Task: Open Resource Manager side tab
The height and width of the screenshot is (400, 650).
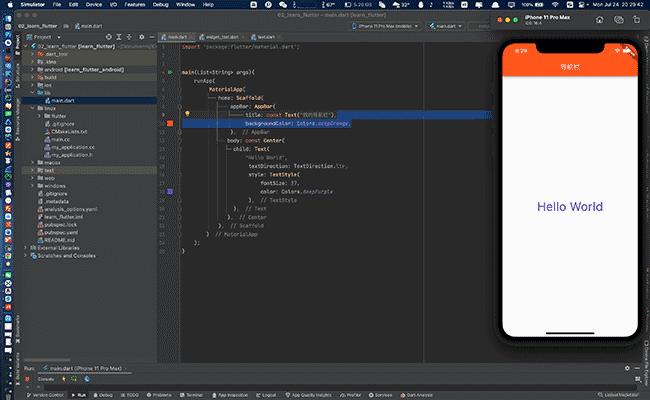Action: 17,119
